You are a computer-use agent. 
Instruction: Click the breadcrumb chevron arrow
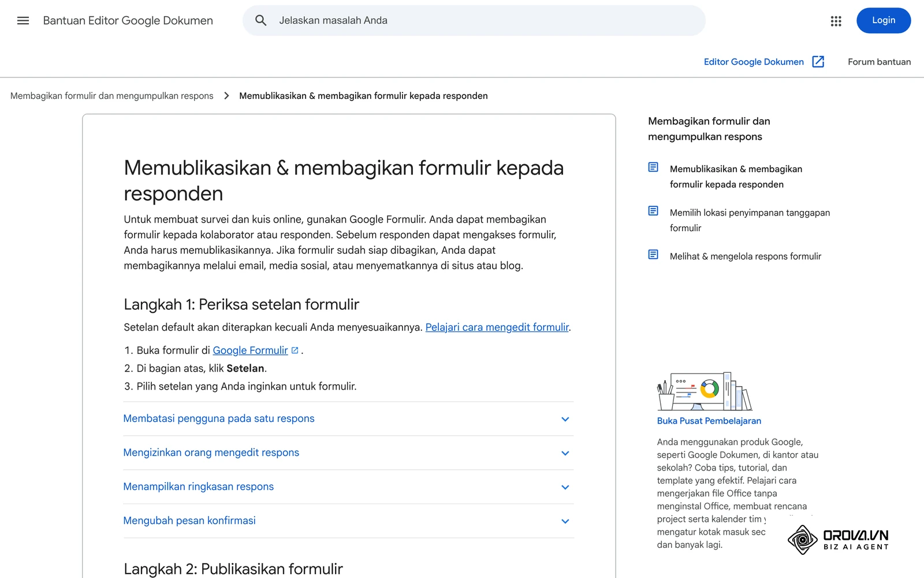coord(226,96)
